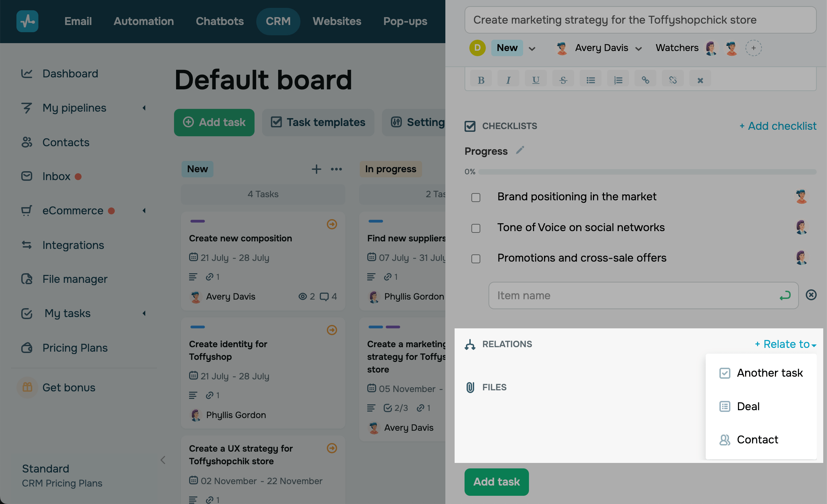Check Brand positioning in the market
The height and width of the screenshot is (504, 827).
pyautogui.click(x=476, y=198)
